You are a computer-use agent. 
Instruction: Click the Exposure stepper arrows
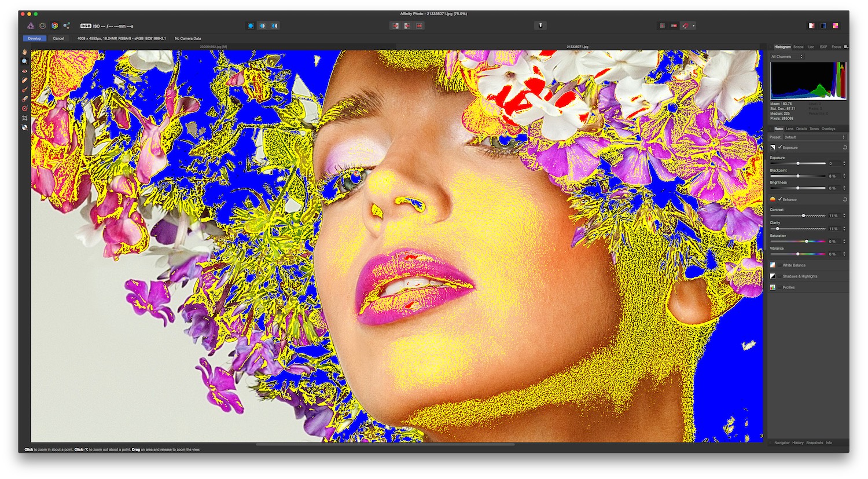click(x=844, y=163)
